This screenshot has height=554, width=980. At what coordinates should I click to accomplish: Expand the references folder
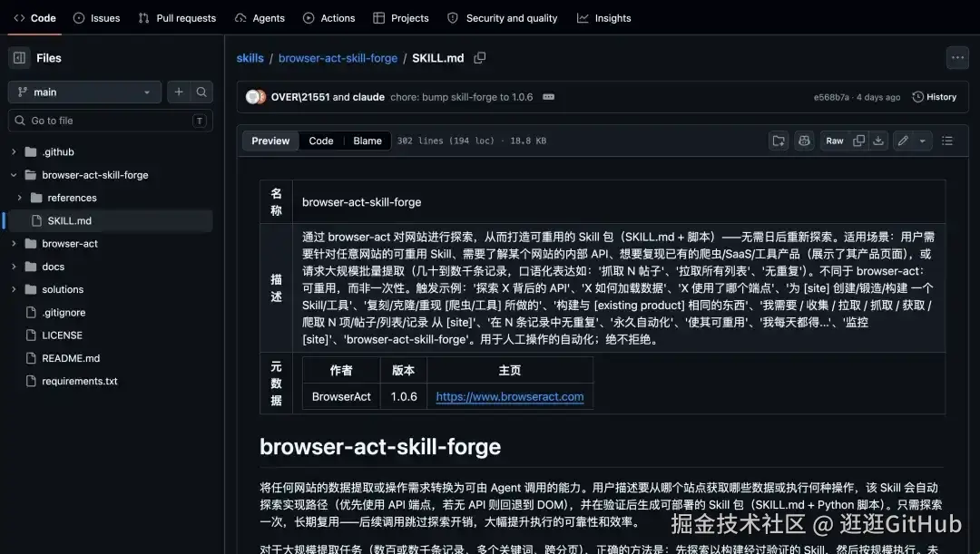point(19,198)
